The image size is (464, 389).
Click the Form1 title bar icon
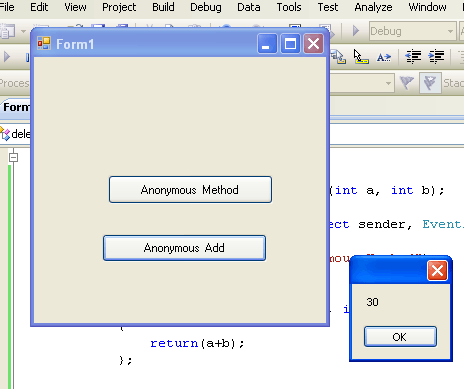pyautogui.click(x=44, y=43)
